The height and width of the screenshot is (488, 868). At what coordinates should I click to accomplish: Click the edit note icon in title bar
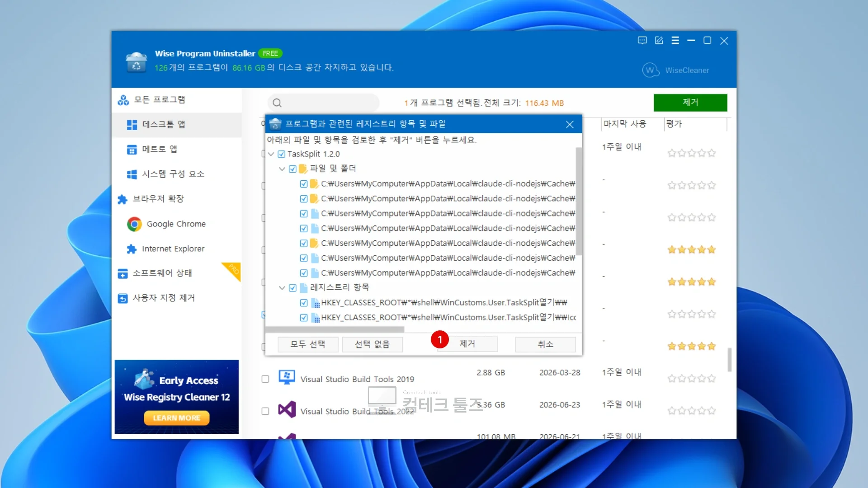click(659, 41)
